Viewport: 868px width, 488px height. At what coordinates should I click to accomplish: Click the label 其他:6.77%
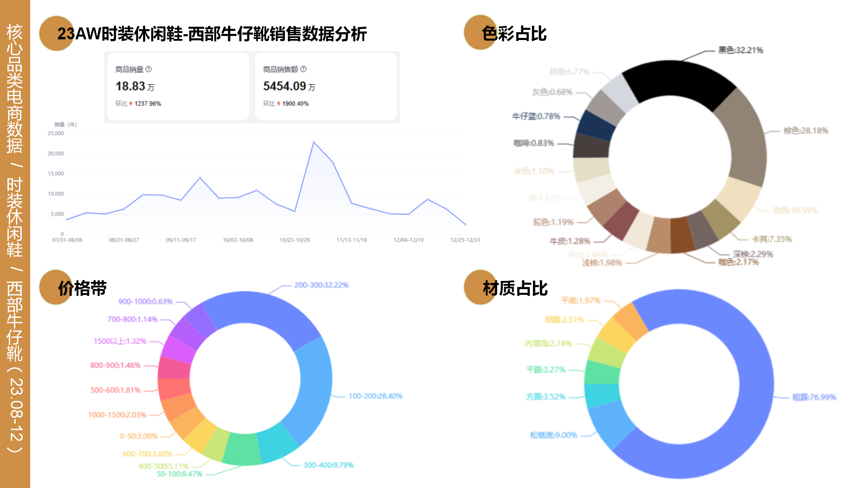(x=569, y=72)
